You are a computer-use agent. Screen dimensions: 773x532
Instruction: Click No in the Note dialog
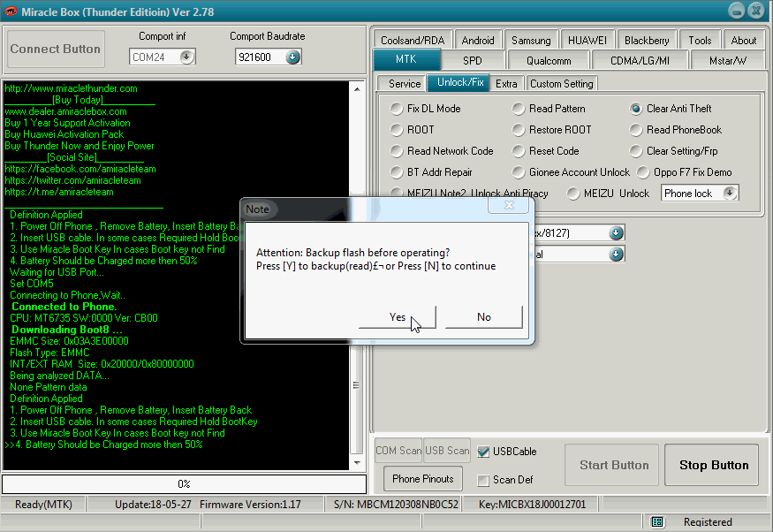[483, 317]
